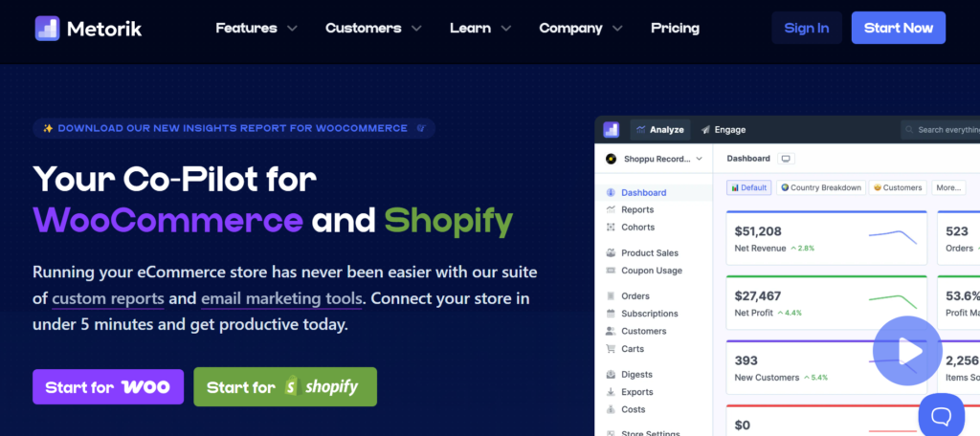Click the Digests sidebar icon
The height and width of the screenshot is (436, 980).
point(611,375)
